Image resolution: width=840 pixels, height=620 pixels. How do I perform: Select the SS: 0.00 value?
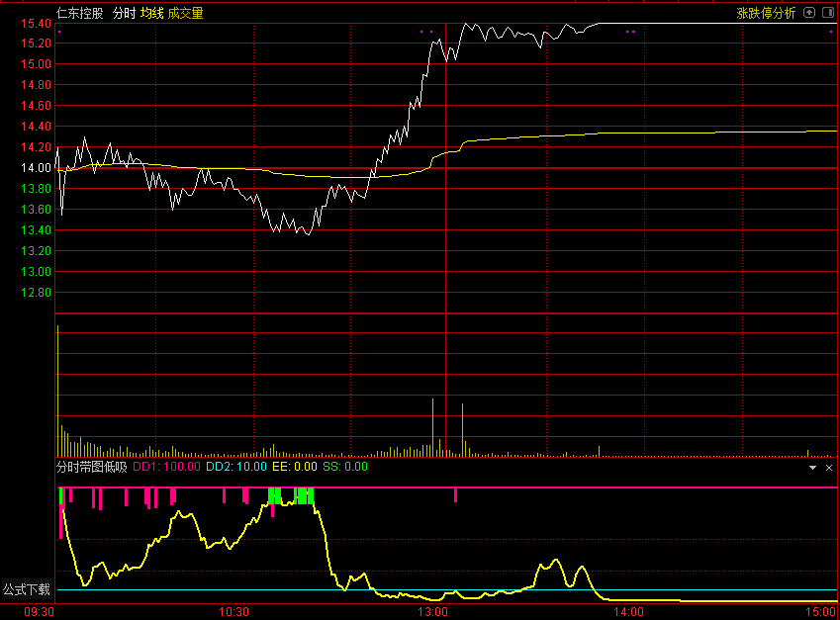(345, 467)
